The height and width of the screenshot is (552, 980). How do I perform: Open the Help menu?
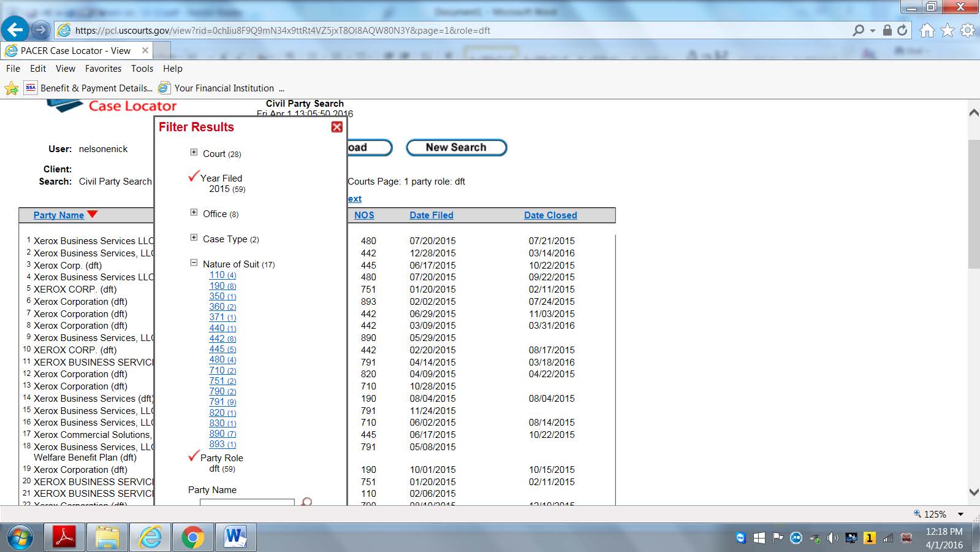pos(173,69)
